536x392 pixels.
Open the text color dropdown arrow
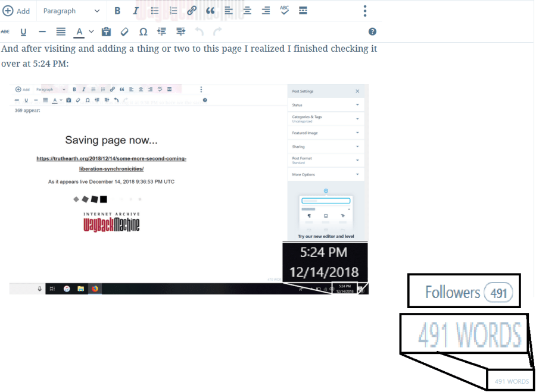click(91, 32)
